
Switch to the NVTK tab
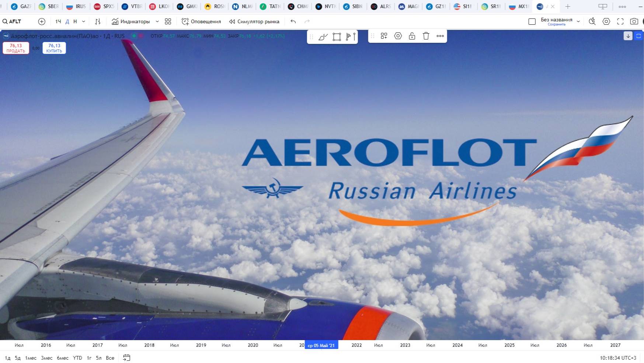click(x=326, y=6)
